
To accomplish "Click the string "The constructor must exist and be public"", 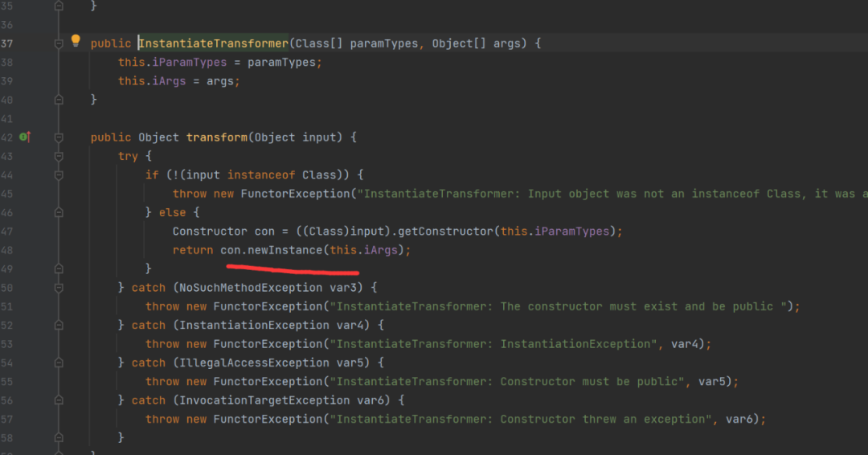I will [637, 306].
